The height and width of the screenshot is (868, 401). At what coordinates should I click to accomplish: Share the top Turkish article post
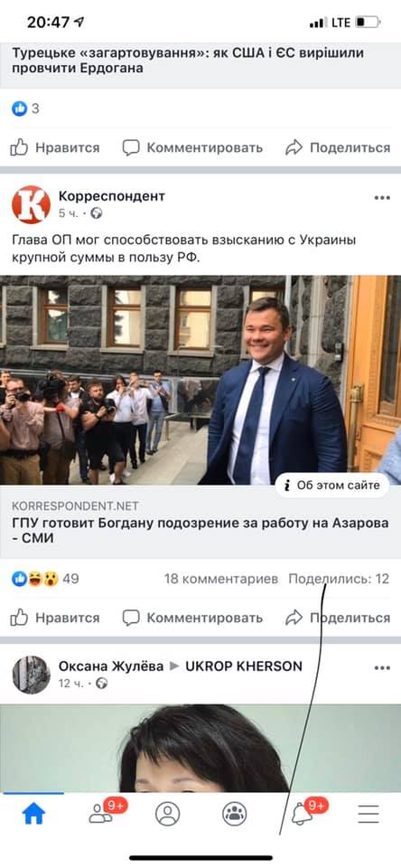tap(338, 147)
